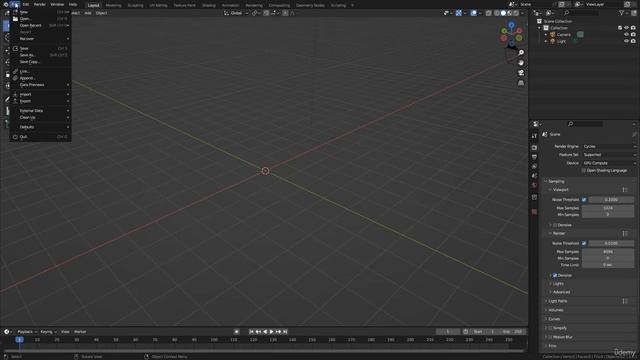Click the blue Z axis on the navigation gizmo
Image resolution: width=640 pixels, height=360 pixels.
tap(511, 25)
